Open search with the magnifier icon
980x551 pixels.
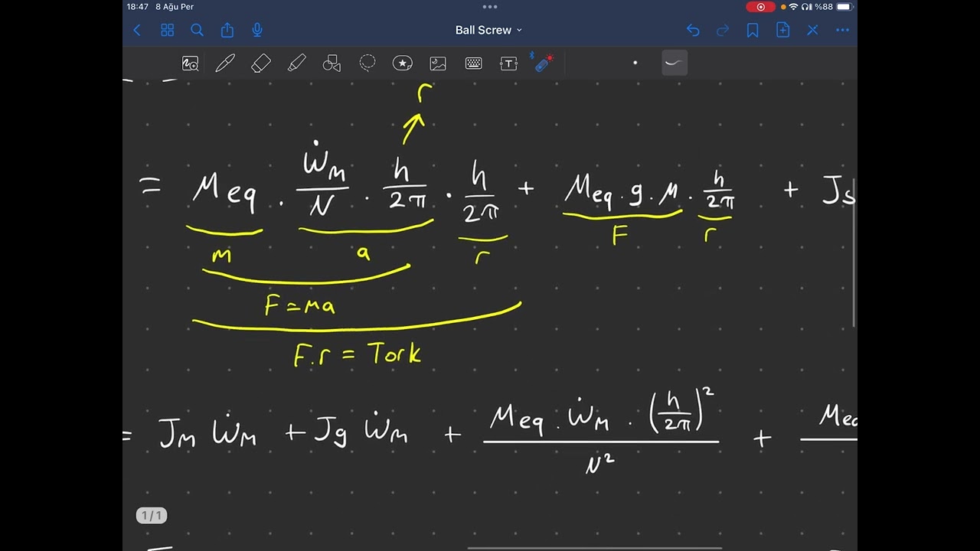(x=197, y=30)
